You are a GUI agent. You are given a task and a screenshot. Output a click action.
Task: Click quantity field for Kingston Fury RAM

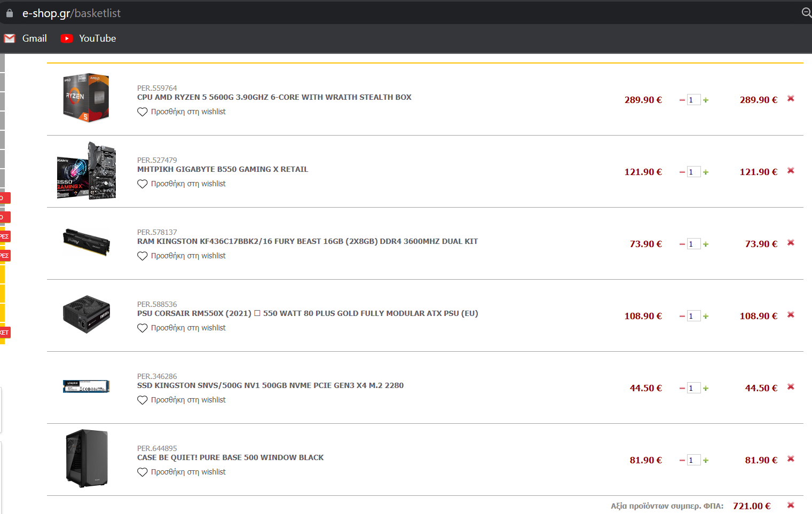pyautogui.click(x=693, y=244)
